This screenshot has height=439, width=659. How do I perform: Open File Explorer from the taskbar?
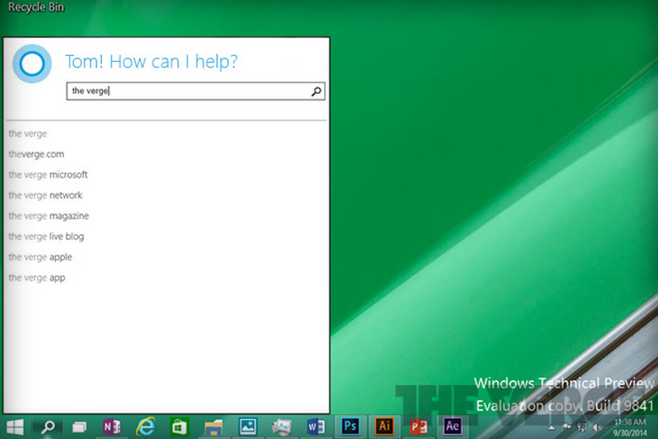tap(214, 428)
